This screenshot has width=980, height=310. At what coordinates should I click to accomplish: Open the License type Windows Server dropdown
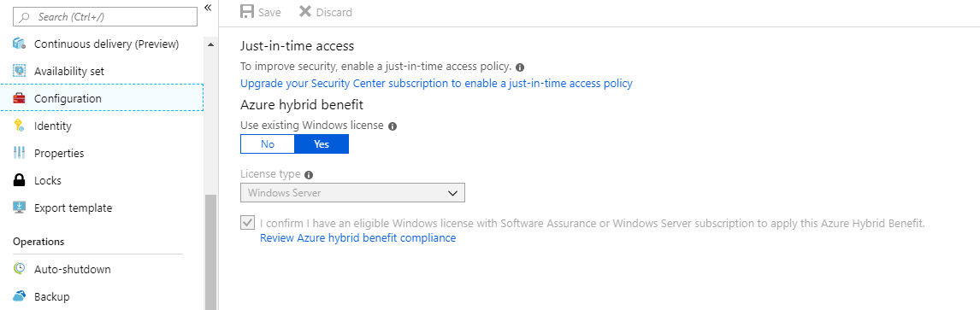pyautogui.click(x=352, y=193)
